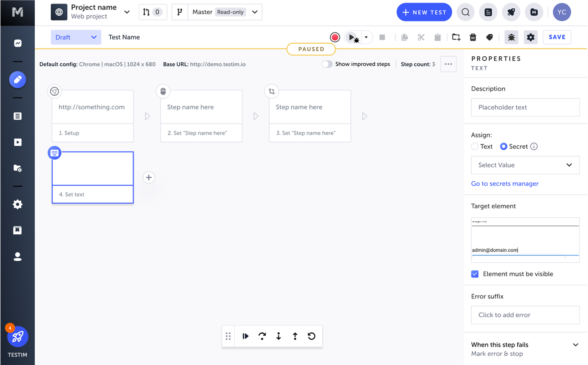Click the Target element preview image
Image resolution: width=588 pixels, height=365 pixels.
tap(526, 240)
